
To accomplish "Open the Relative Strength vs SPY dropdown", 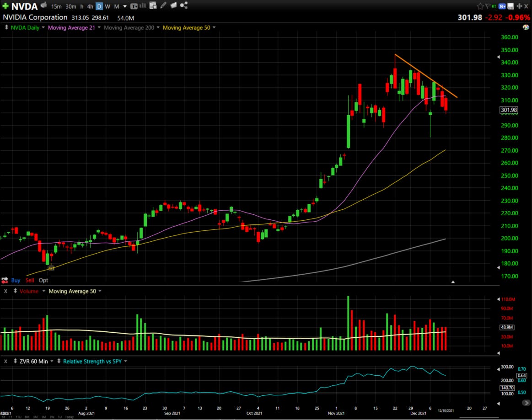I will (x=125, y=362).
